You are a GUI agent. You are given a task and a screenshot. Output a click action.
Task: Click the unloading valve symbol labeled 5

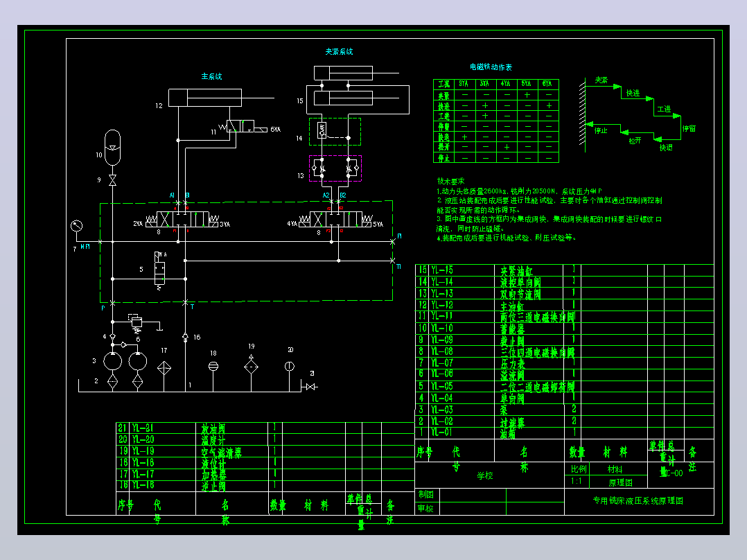159,271
